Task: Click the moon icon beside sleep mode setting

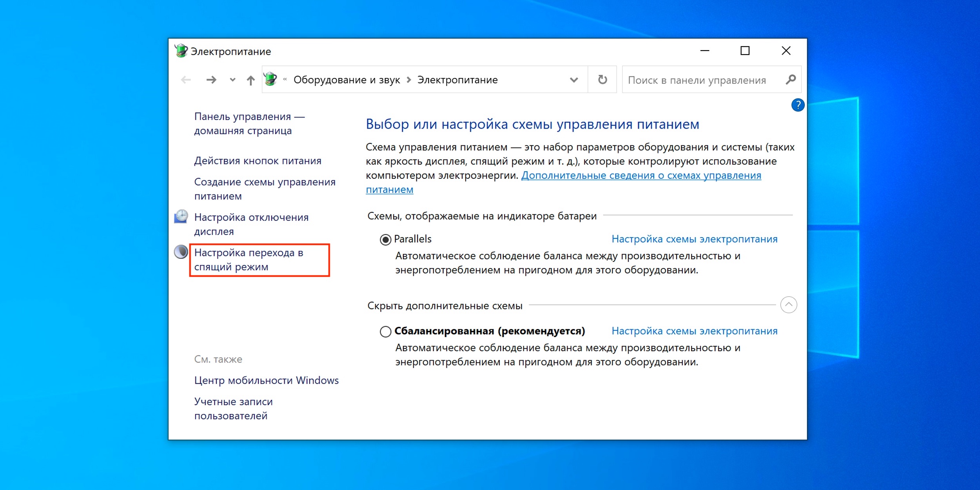Action: tap(181, 252)
